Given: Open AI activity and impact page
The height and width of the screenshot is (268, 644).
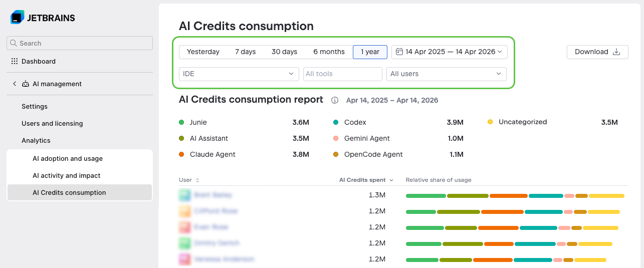Looking at the screenshot, I should 67,175.
